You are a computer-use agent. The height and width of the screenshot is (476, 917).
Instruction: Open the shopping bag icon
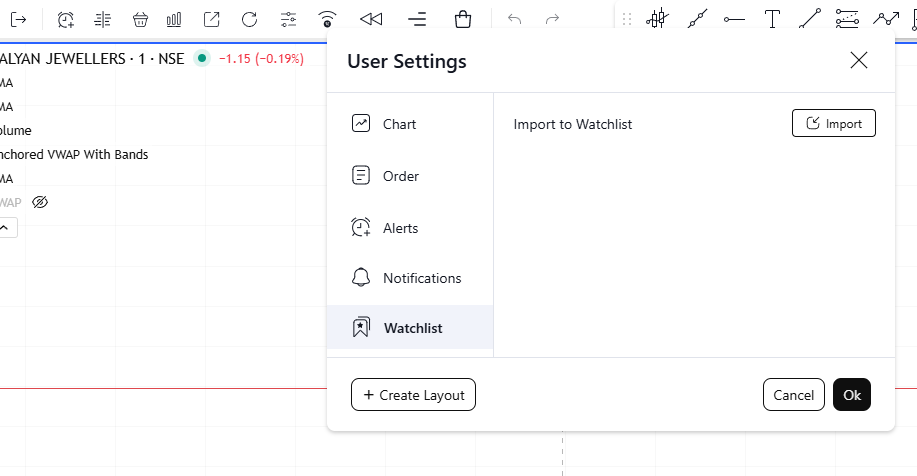pos(463,20)
